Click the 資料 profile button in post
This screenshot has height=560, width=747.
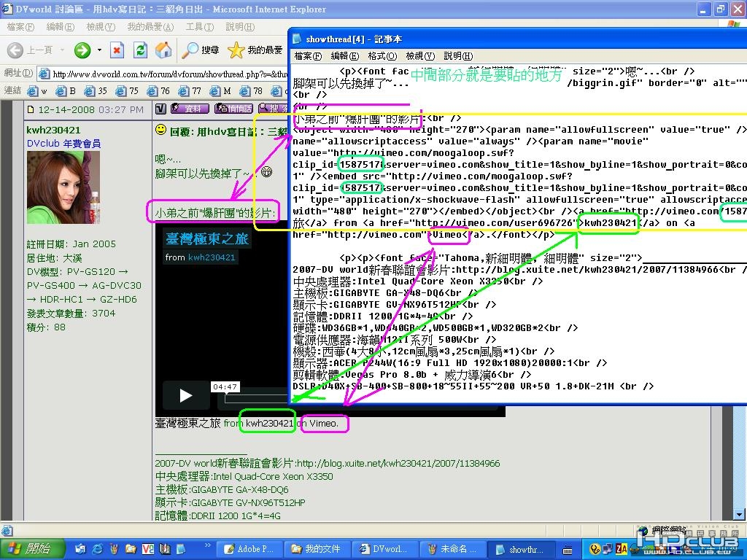click(190, 109)
